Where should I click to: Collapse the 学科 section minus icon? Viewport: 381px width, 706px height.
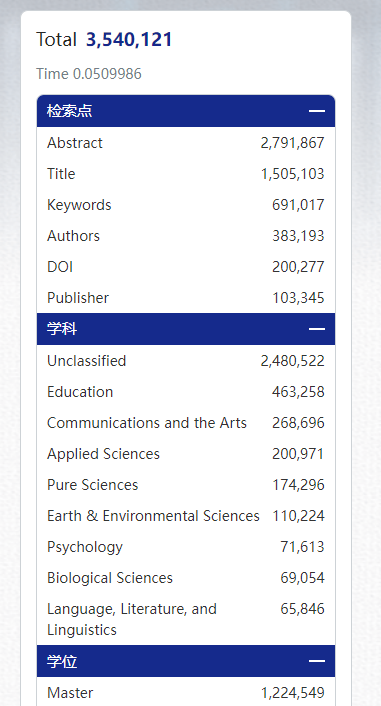click(317, 329)
